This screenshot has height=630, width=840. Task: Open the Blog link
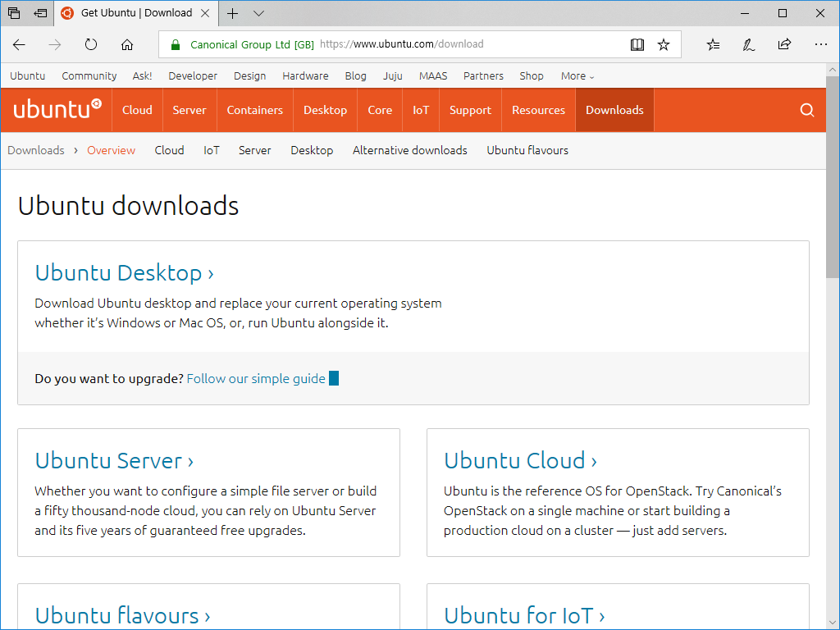pyautogui.click(x=356, y=76)
